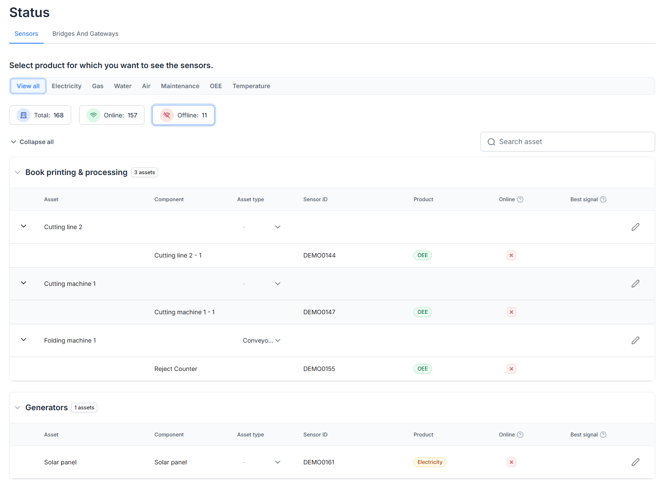The height and width of the screenshot is (484, 670).
Task: Click the offline red X for DEMO0144
Action: click(511, 255)
